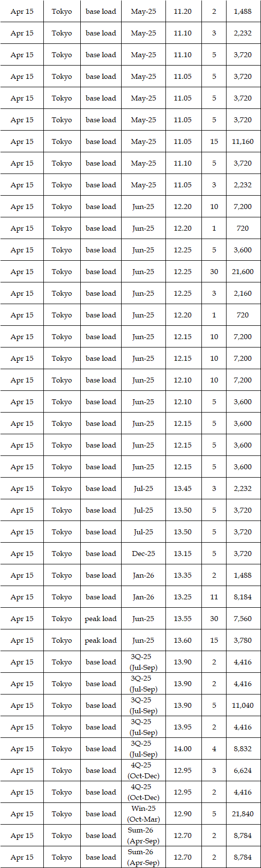The image size is (261, 868).
Task: Select the 8,184 volume cell
Action: pyautogui.click(x=243, y=597)
